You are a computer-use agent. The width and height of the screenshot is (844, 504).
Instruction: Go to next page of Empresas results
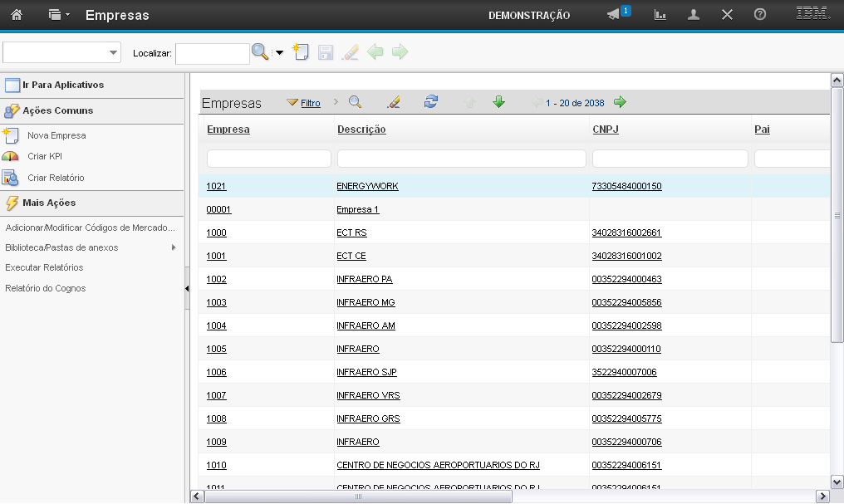coord(620,102)
